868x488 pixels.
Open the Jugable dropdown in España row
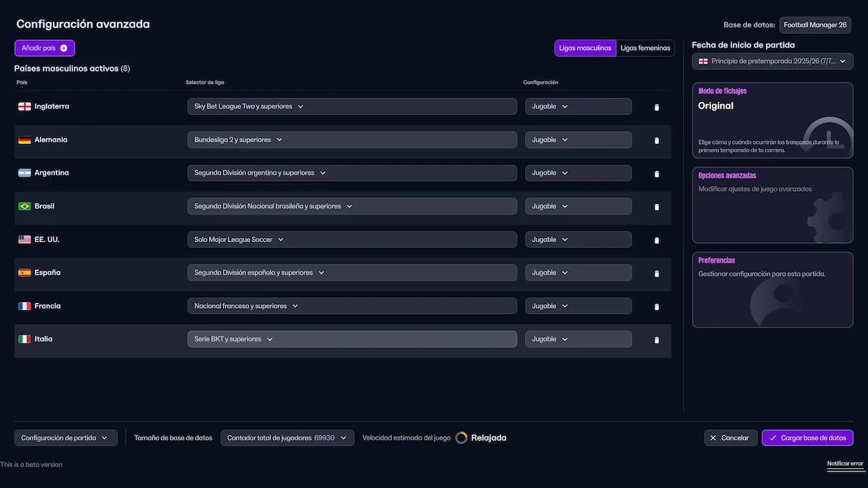tap(579, 273)
